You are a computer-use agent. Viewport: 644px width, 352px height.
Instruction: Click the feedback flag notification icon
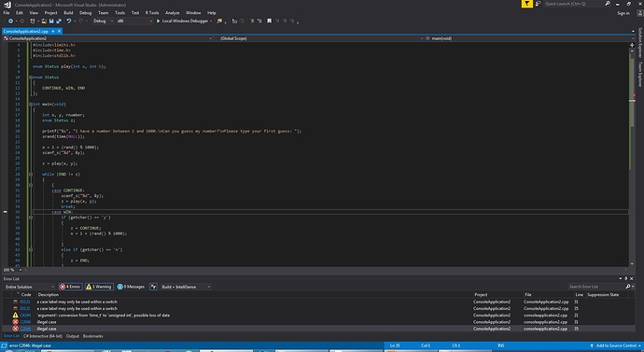point(526,4)
